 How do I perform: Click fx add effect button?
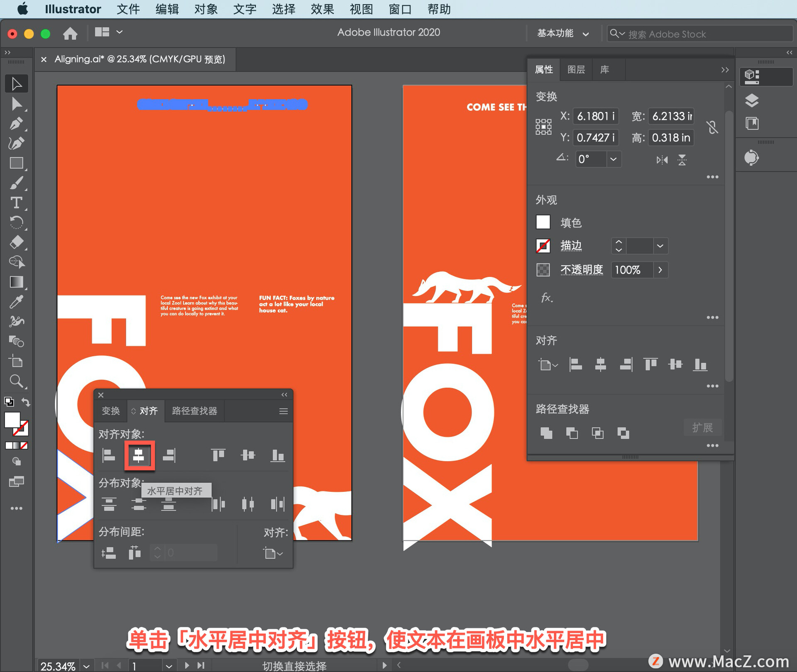click(547, 297)
